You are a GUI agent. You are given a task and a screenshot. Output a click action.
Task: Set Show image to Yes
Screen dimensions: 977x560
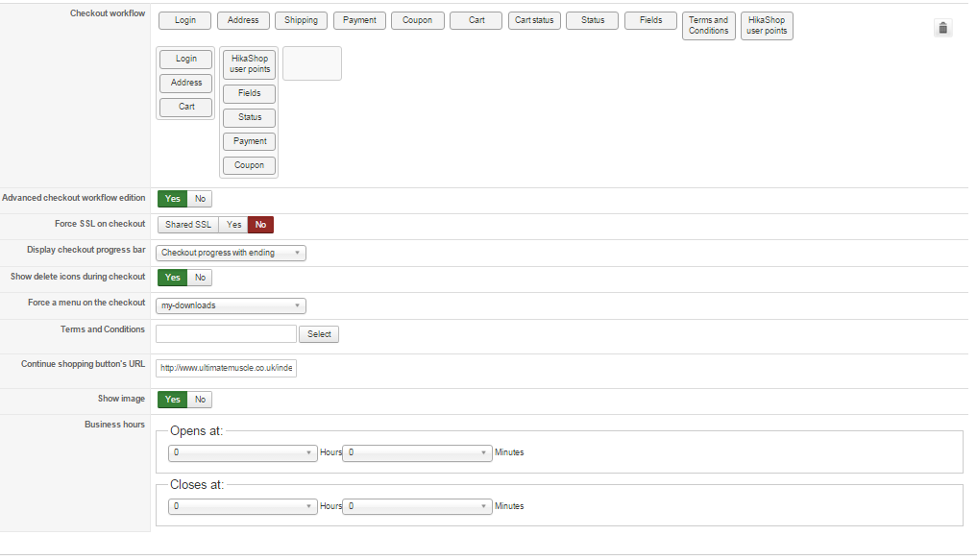tap(173, 400)
